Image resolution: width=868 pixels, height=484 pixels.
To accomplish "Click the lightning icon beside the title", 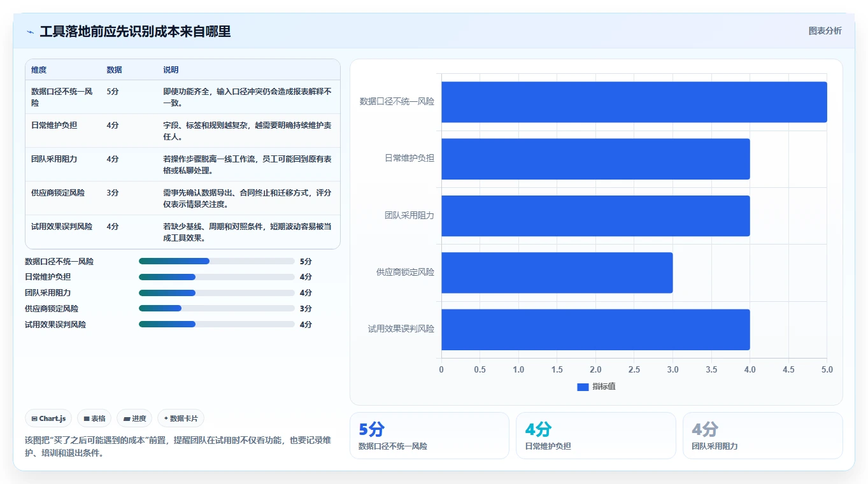I will click(x=31, y=32).
